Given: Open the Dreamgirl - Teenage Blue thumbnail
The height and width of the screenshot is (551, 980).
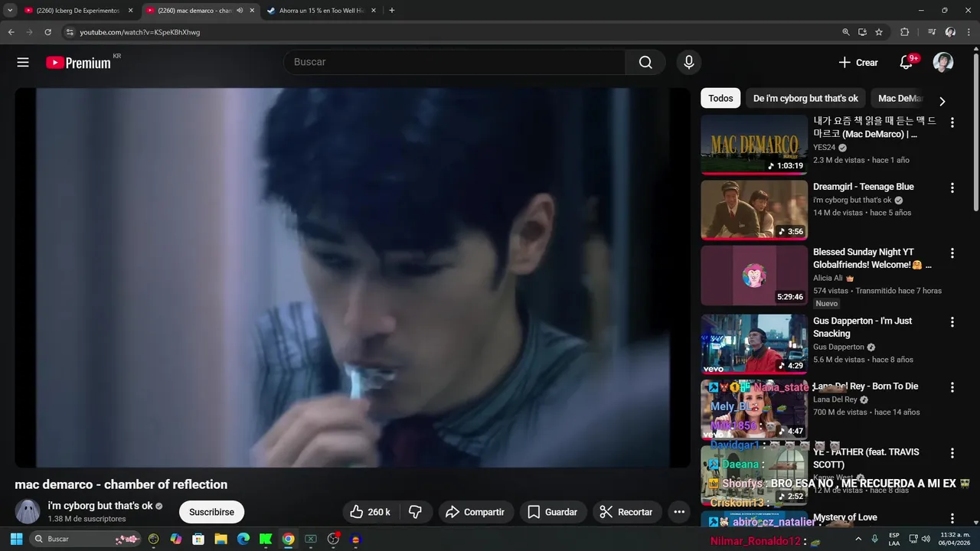Looking at the screenshot, I should [754, 210].
